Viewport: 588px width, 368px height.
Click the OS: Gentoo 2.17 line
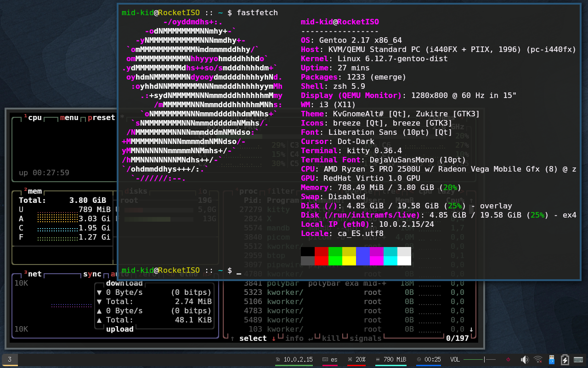[351, 40]
